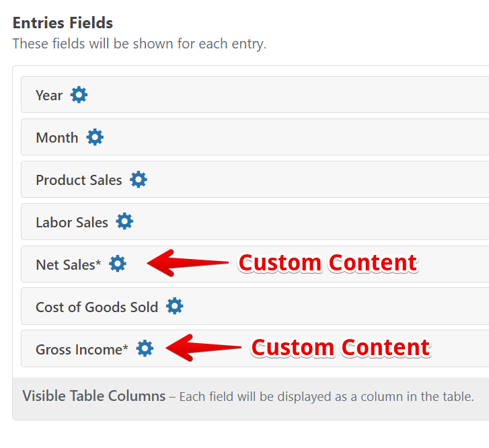The image size is (489, 448).
Task: Click the Entries Fields heading
Action: (x=63, y=23)
